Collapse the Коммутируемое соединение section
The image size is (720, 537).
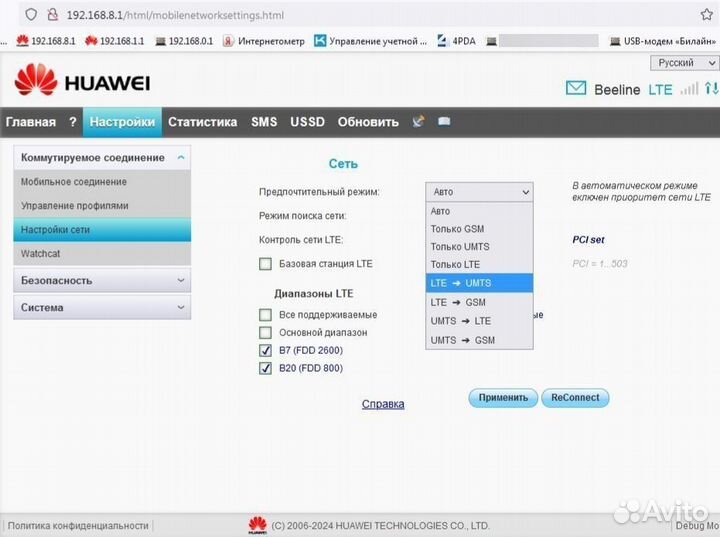102,158
